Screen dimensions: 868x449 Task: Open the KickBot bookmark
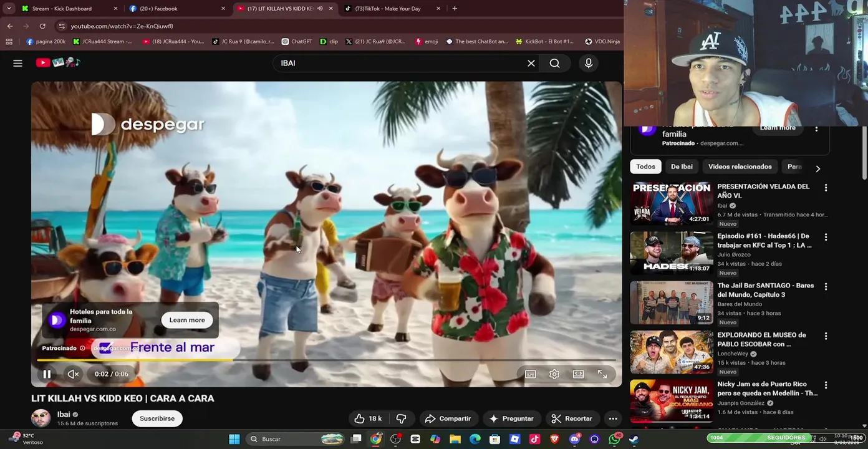pos(544,42)
